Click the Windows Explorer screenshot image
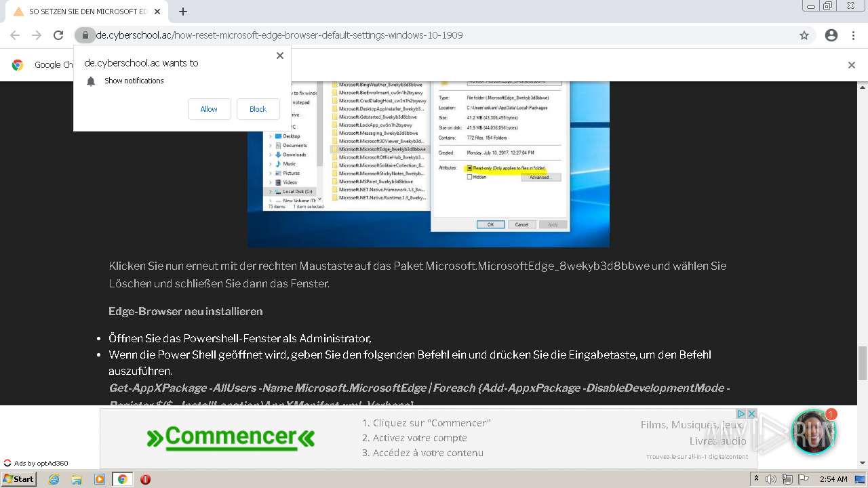Image resolution: width=868 pixels, height=488 pixels. (428, 165)
